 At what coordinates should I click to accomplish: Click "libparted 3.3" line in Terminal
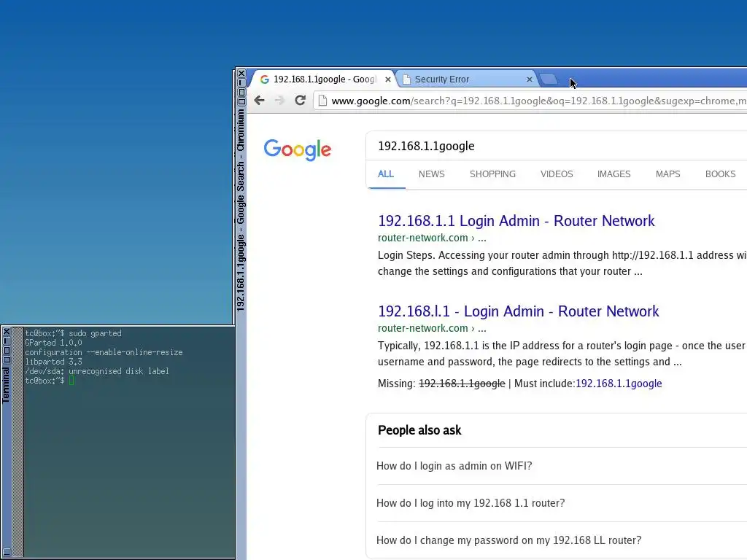point(53,362)
